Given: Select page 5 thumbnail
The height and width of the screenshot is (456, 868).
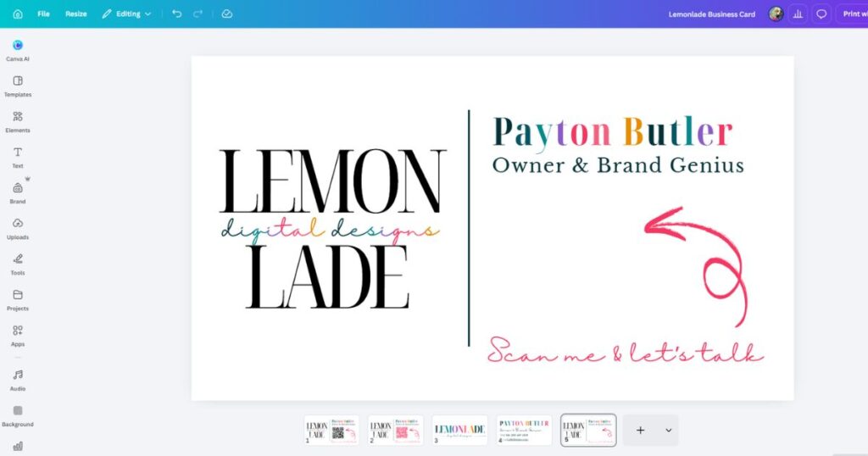Looking at the screenshot, I should coord(588,430).
